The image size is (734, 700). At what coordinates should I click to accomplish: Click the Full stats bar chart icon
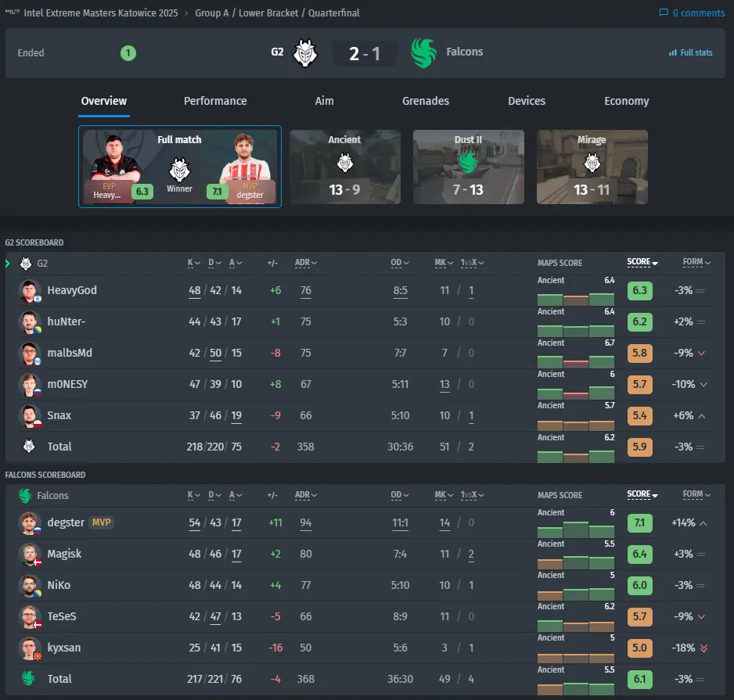point(673,52)
